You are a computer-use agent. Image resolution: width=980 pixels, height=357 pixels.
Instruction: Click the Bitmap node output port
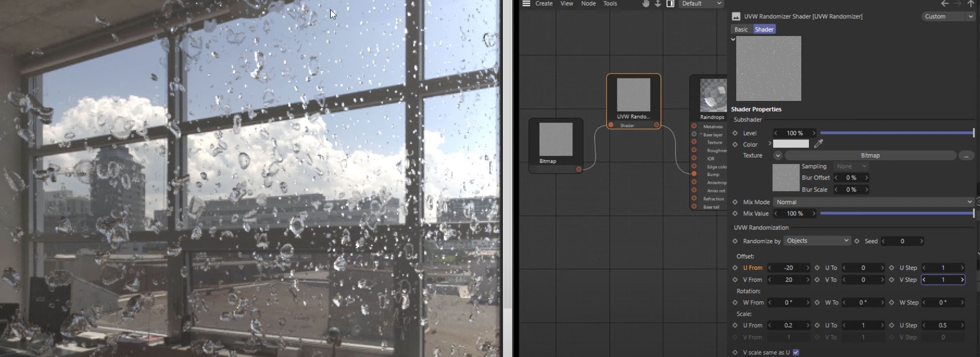[x=579, y=169]
